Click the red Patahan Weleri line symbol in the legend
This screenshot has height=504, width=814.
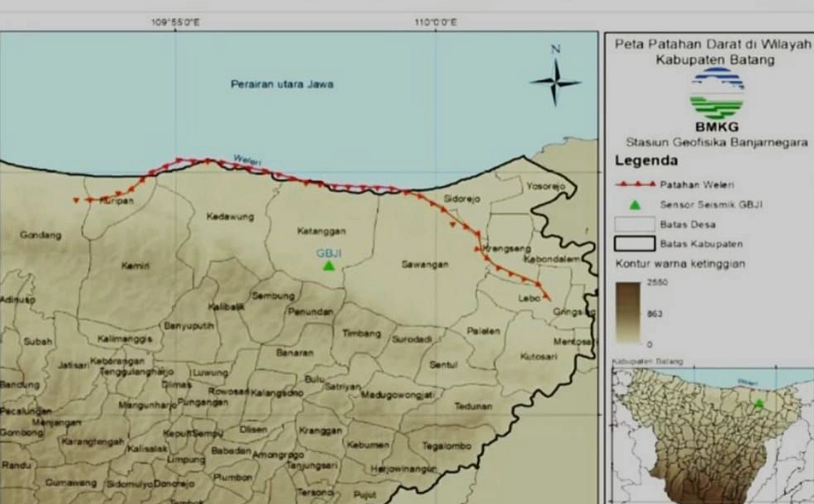pos(635,185)
